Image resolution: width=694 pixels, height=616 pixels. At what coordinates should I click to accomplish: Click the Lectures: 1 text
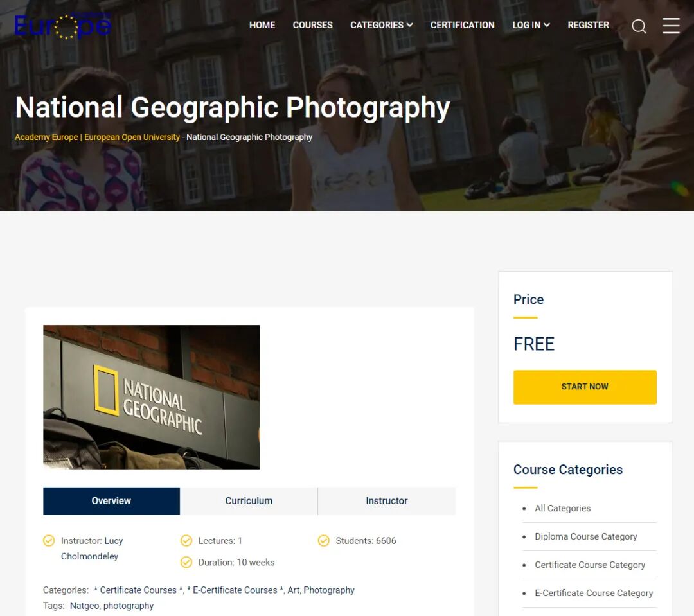pyautogui.click(x=220, y=540)
